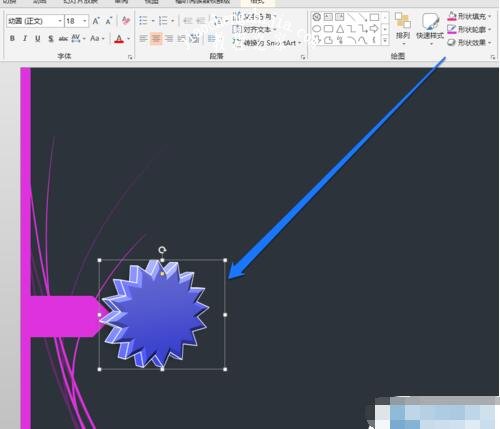Apply numbered list formatting
The height and width of the screenshot is (429, 500).
163,21
